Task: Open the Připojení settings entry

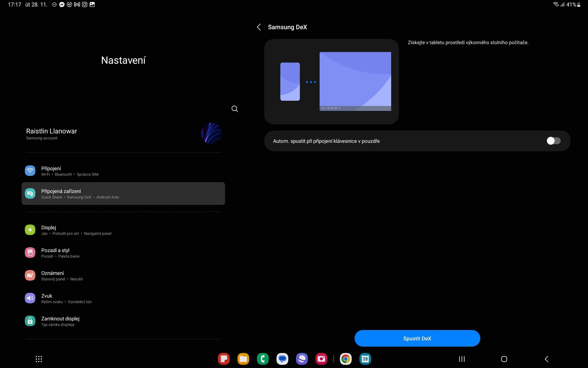Action: click(123, 171)
